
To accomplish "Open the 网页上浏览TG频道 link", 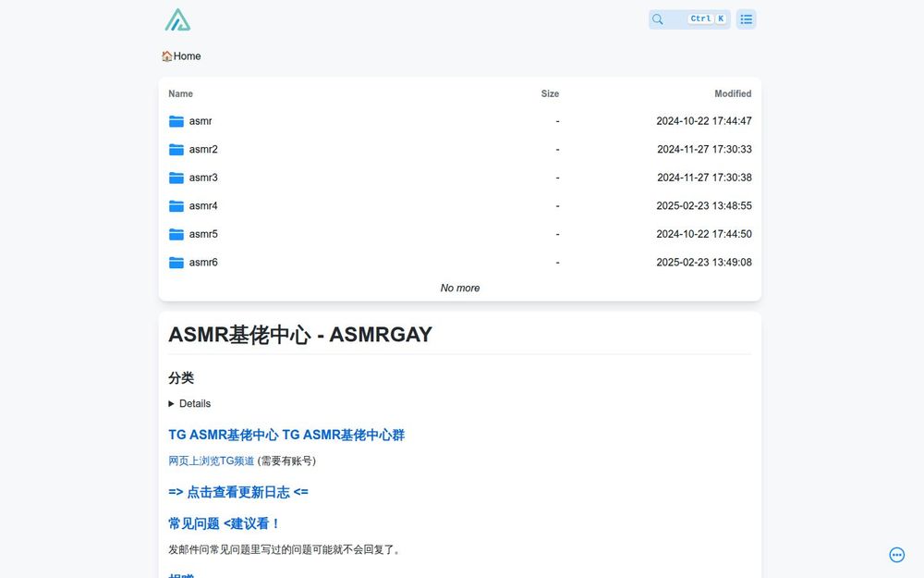I will point(211,461).
